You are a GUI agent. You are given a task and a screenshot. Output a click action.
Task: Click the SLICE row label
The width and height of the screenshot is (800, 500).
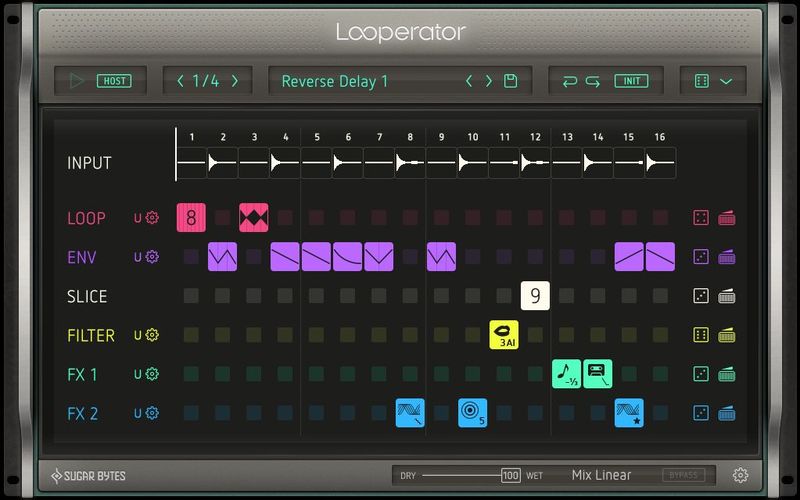87,296
